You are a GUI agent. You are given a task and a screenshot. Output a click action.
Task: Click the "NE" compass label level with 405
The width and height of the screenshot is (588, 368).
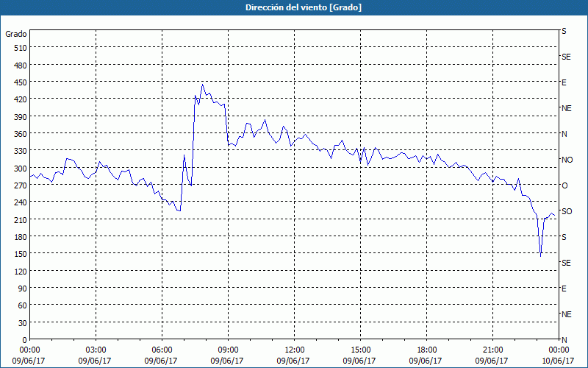[566, 108]
